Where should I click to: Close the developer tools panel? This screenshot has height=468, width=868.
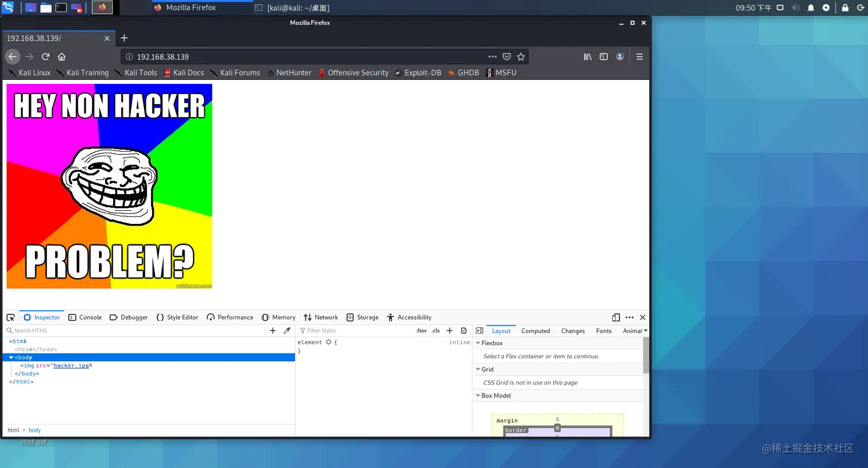642,318
